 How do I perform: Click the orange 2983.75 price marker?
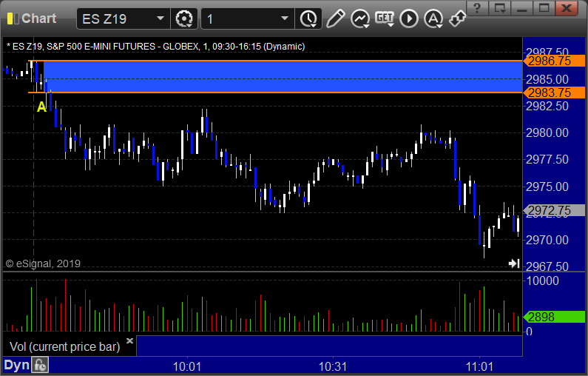(554, 93)
